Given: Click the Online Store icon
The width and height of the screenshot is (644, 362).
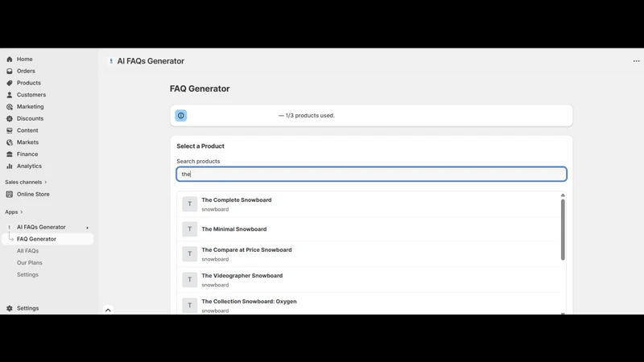Looking at the screenshot, I should pos(10,194).
